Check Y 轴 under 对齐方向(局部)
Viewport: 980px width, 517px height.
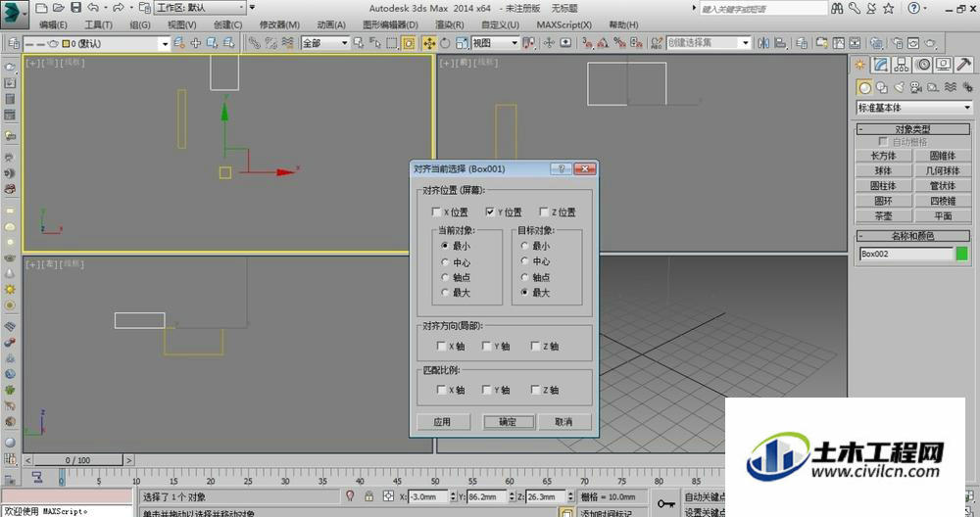point(486,346)
